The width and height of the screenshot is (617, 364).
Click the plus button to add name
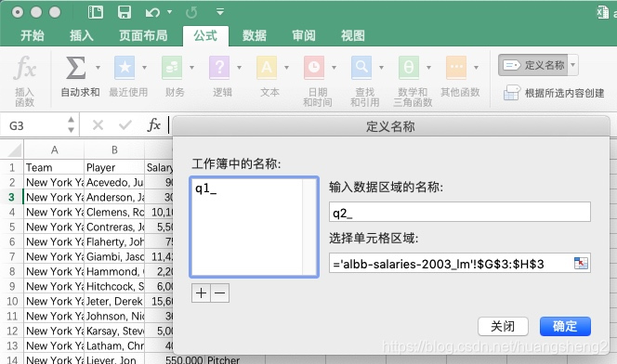(201, 292)
